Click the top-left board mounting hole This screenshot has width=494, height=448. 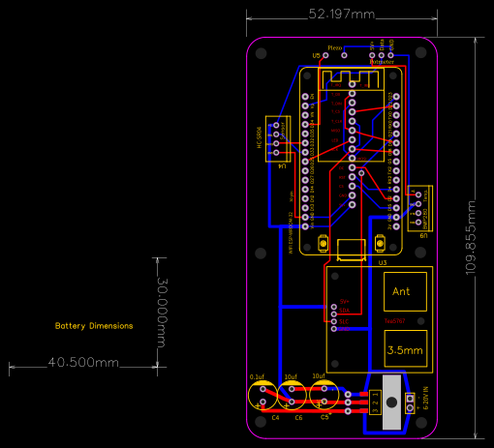coord(261,53)
